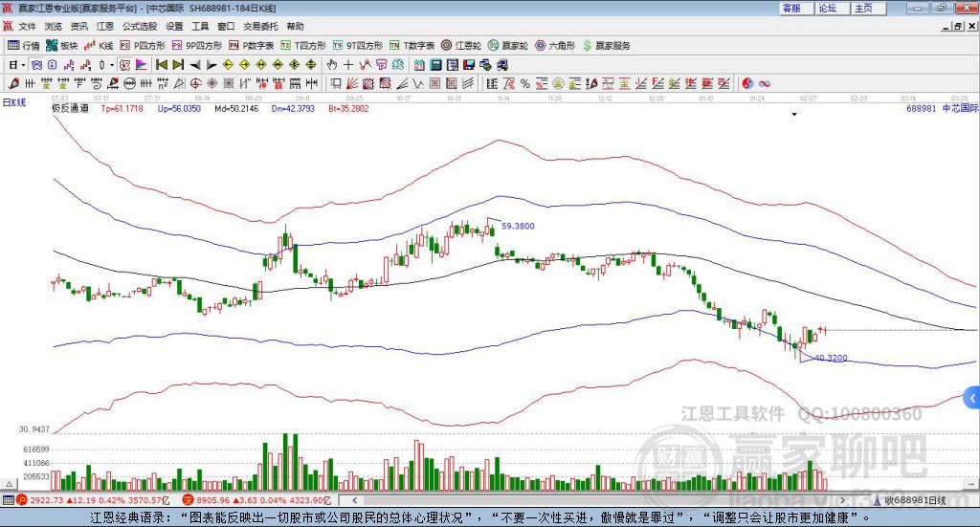This screenshot has width=980, height=527.
Task: Click the yin-yang icon
Action: pyautogui.click(x=747, y=83)
